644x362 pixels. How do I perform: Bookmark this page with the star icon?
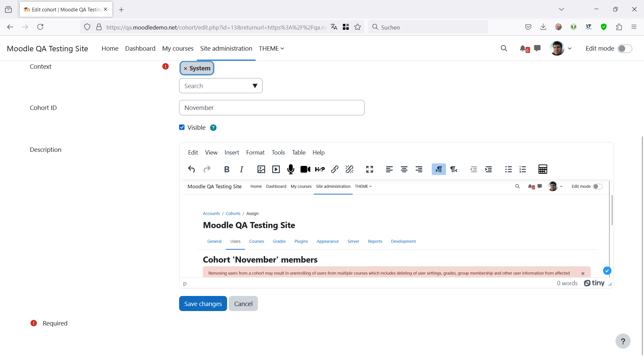358,27
